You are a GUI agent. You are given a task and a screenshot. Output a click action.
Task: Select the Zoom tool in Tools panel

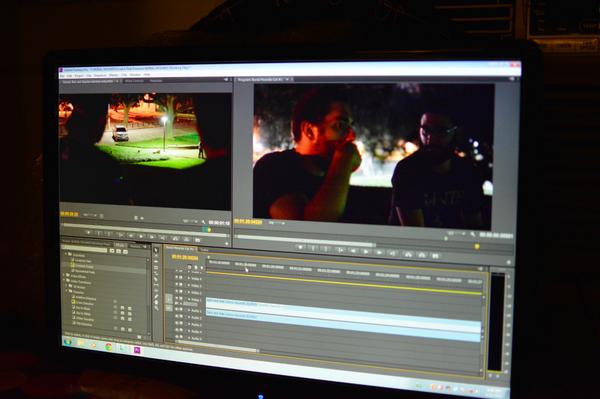(x=156, y=308)
